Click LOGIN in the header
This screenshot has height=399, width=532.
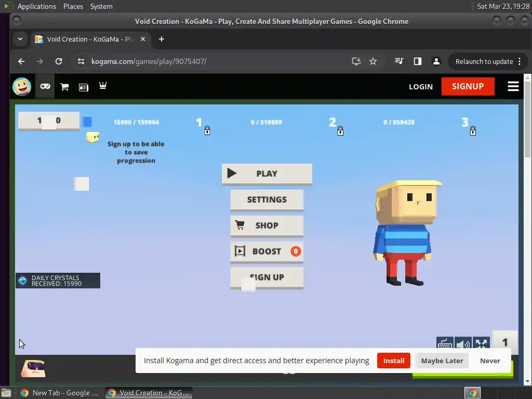(x=421, y=87)
